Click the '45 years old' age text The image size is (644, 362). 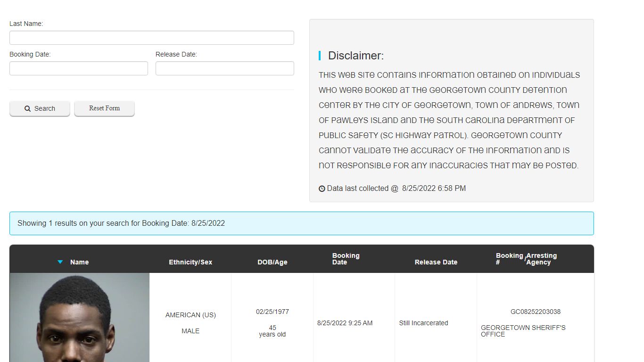point(272,331)
